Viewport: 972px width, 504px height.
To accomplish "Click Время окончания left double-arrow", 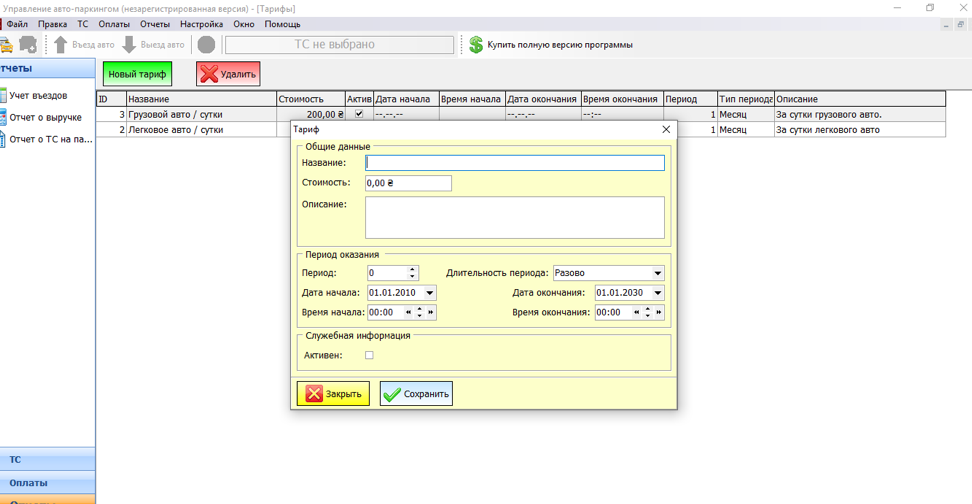I will (637, 312).
